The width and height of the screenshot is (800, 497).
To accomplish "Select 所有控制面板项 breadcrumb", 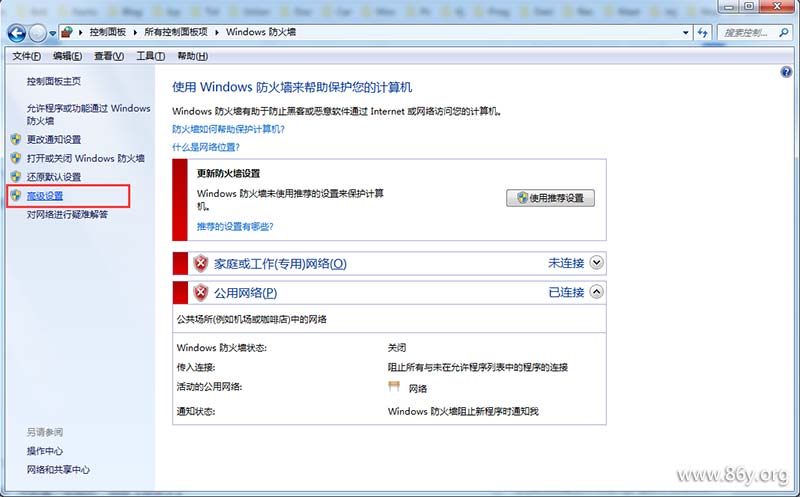I will 176,32.
